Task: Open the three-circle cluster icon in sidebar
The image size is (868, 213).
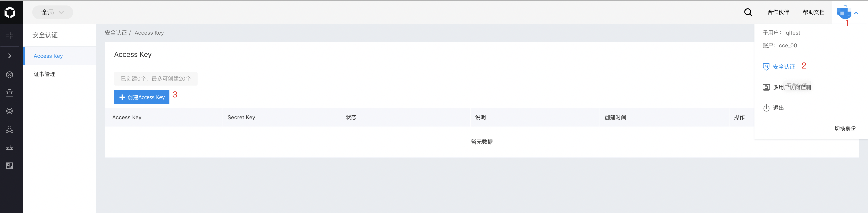Action: (x=10, y=129)
